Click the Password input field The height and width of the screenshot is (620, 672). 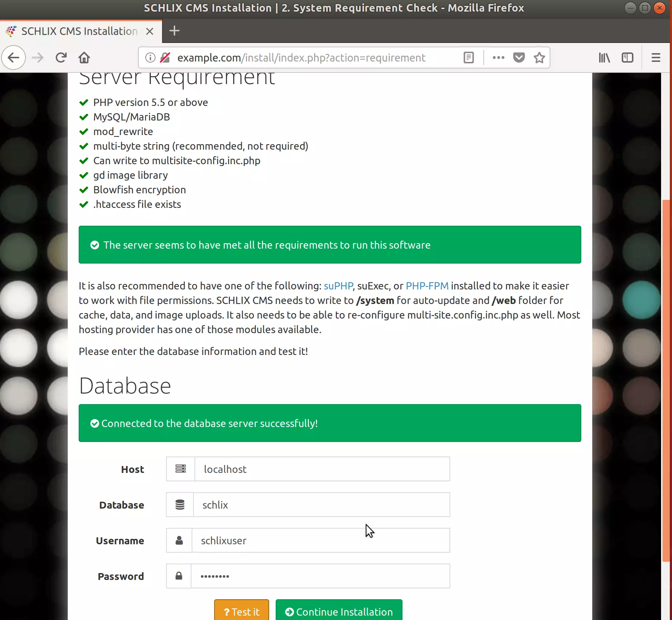click(321, 576)
